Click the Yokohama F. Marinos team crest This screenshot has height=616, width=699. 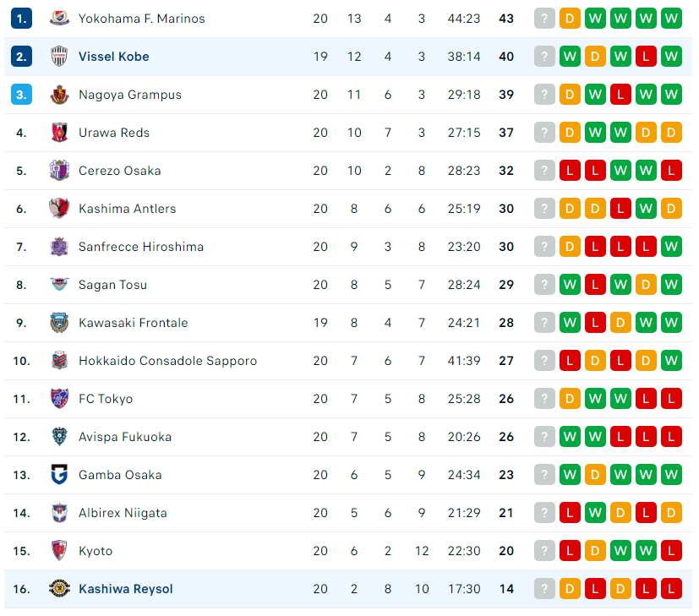[59, 19]
